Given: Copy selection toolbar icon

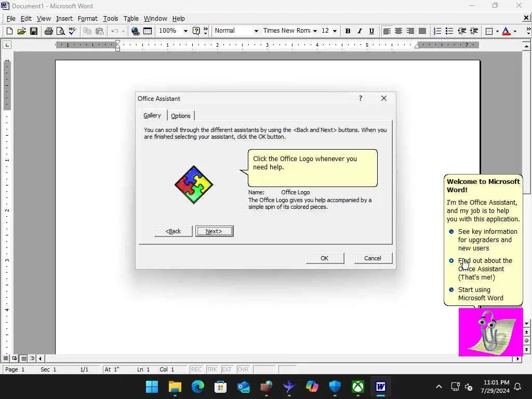Looking at the screenshot, I should pyautogui.click(x=87, y=31).
